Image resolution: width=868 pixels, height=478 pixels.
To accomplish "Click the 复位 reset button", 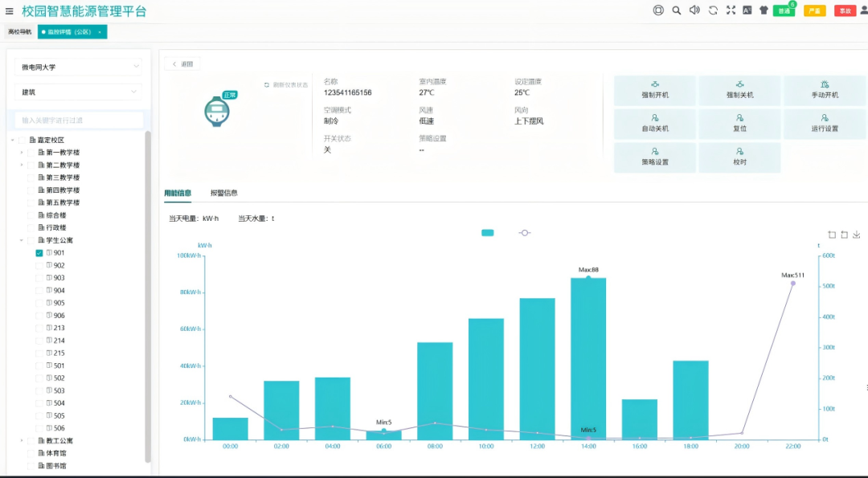I will [739, 124].
